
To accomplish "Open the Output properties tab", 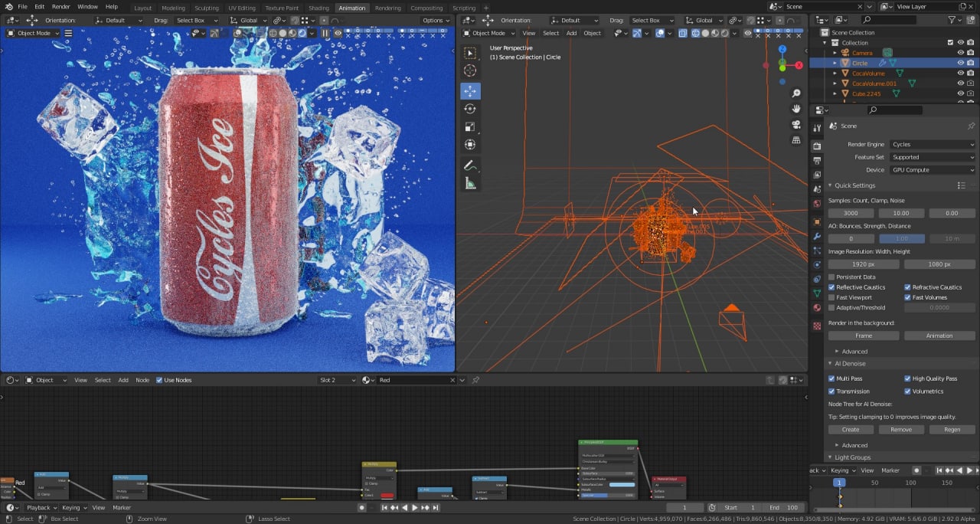I will click(817, 160).
